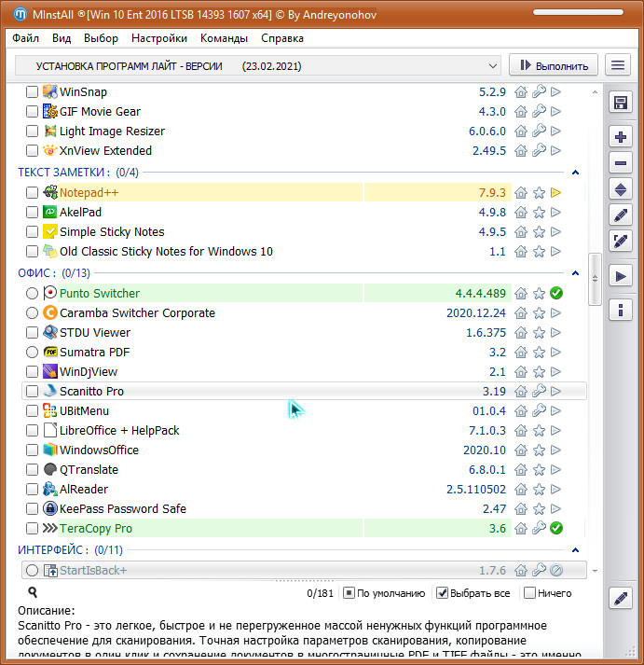Select the WinDjView row

(303, 371)
